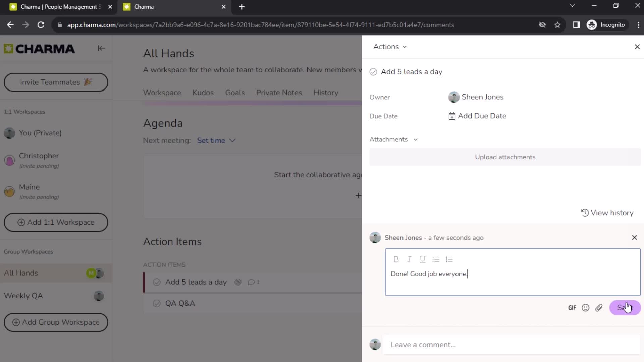644x362 pixels.
Task: Expand the Attachments section
Action: tap(415, 139)
